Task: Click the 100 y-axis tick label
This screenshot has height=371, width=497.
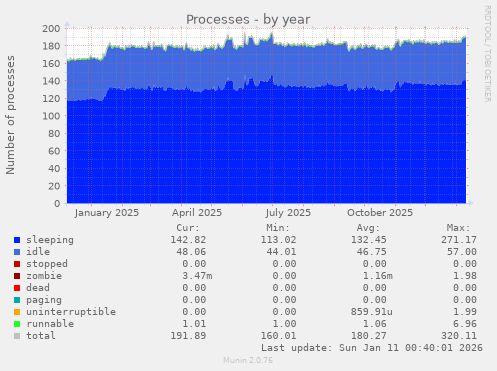Action: tap(51, 116)
